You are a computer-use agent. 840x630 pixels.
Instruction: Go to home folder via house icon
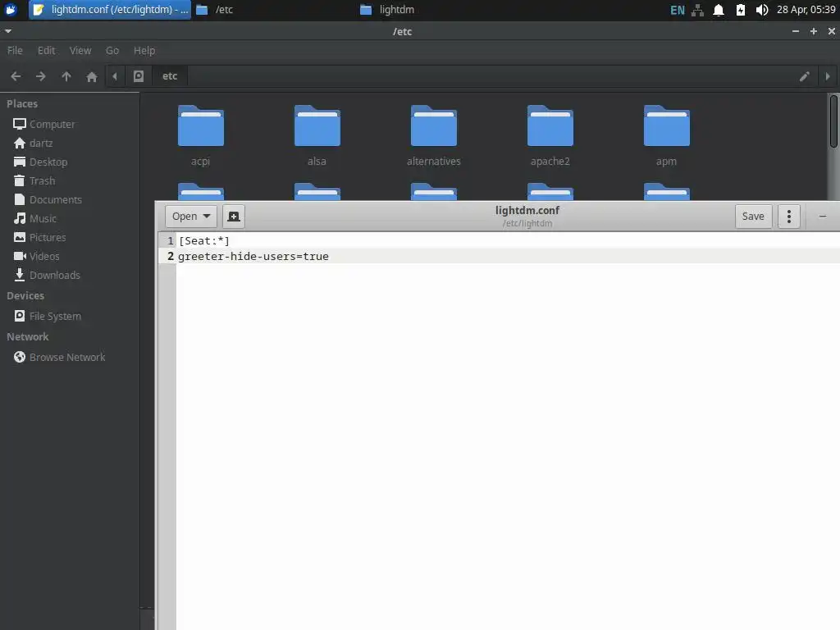[92, 76]
